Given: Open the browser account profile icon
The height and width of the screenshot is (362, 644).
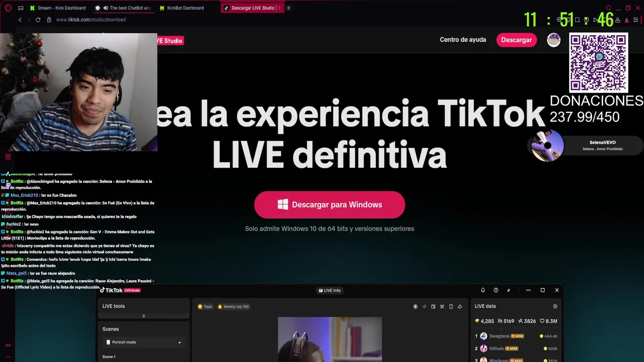Looking at the screenshot, I should (x=617, y=20).
